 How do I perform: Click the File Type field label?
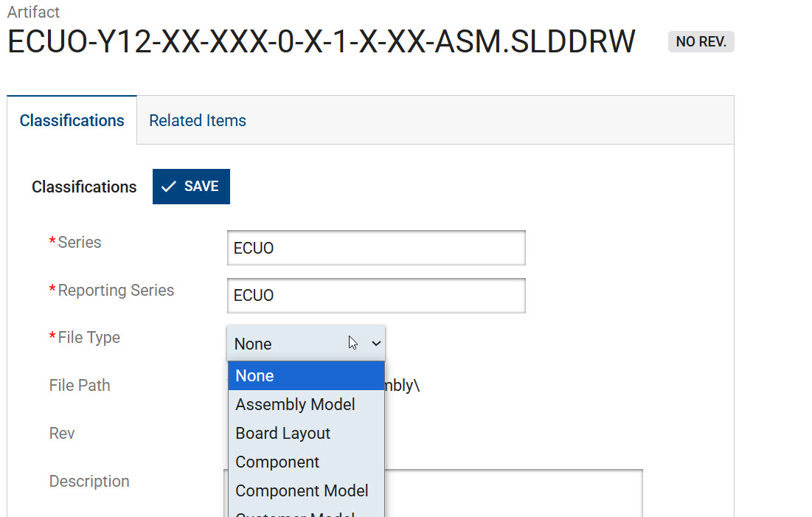point(89,337)
